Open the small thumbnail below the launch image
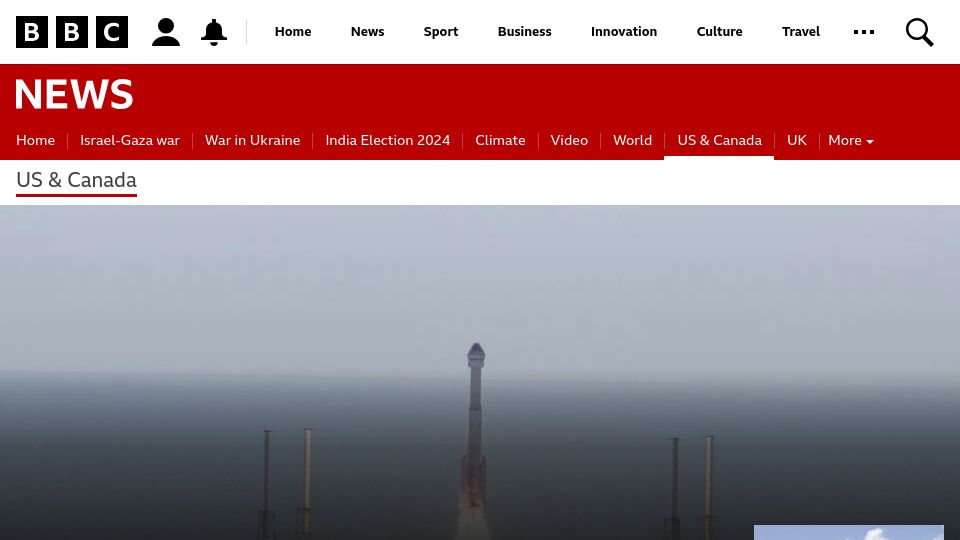 849,533
